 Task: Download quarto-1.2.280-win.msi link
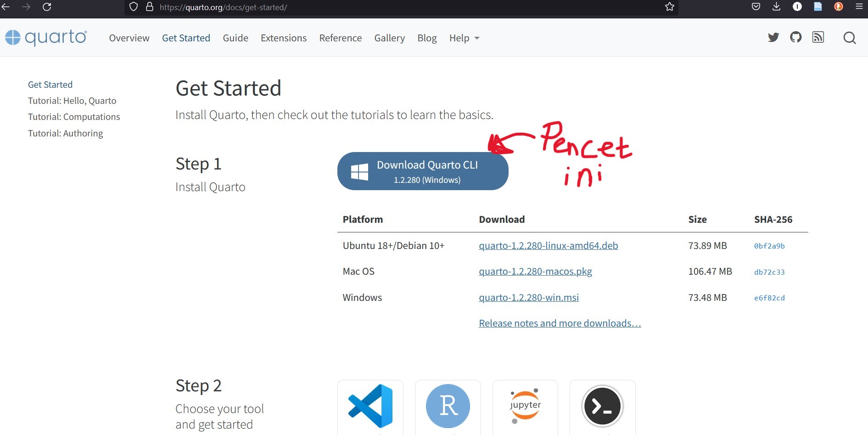(529, 298)
